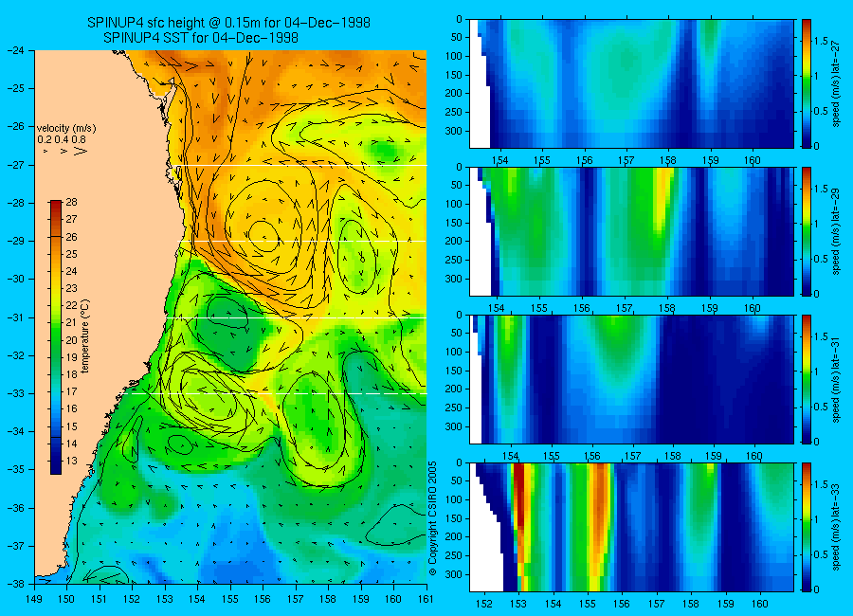Click the speed color bar of the lat=-27 panel

(x=807, y=83)
